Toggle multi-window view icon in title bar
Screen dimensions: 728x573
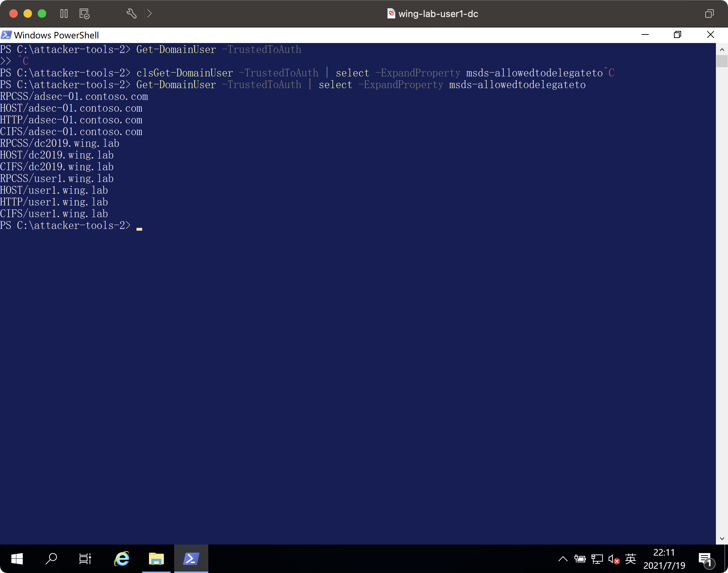click(709, 14)
